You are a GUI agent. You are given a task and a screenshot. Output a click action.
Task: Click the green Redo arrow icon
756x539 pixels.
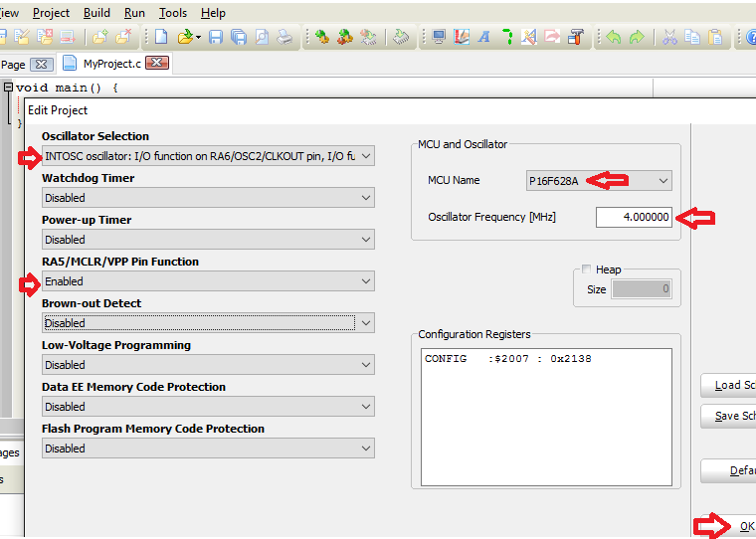tap(637, 37)
